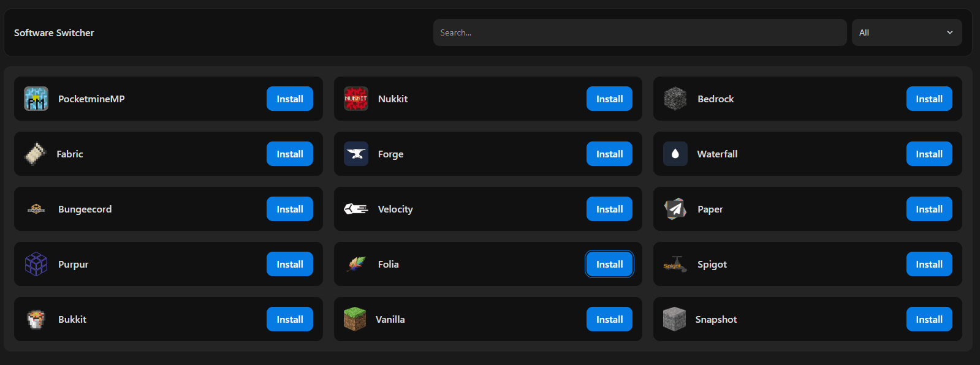Install Fabric software
The width and height of the screenshot is (980, 365).
(290, 154)
